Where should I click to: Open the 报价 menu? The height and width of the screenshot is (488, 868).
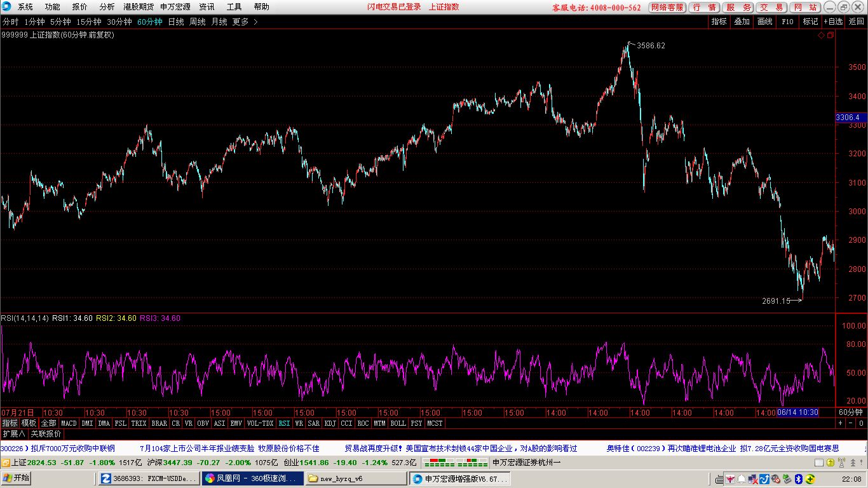coord(80,7)
